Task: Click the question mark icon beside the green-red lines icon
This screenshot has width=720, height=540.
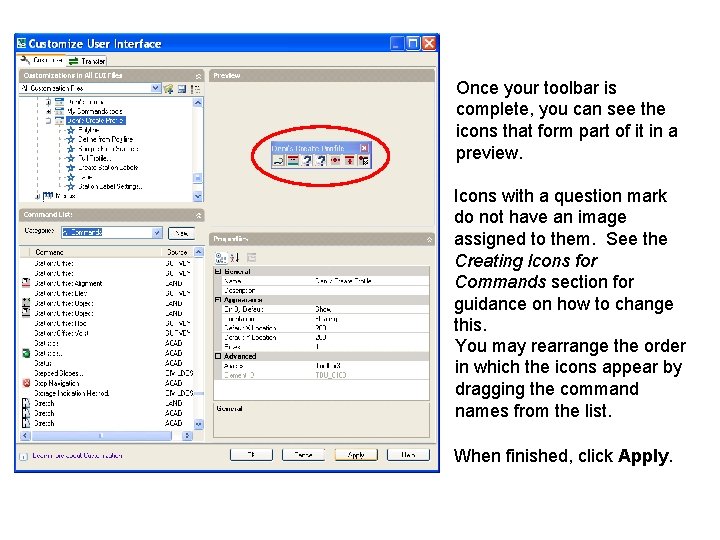Action: pyautogui.click(x=307, y=161)
